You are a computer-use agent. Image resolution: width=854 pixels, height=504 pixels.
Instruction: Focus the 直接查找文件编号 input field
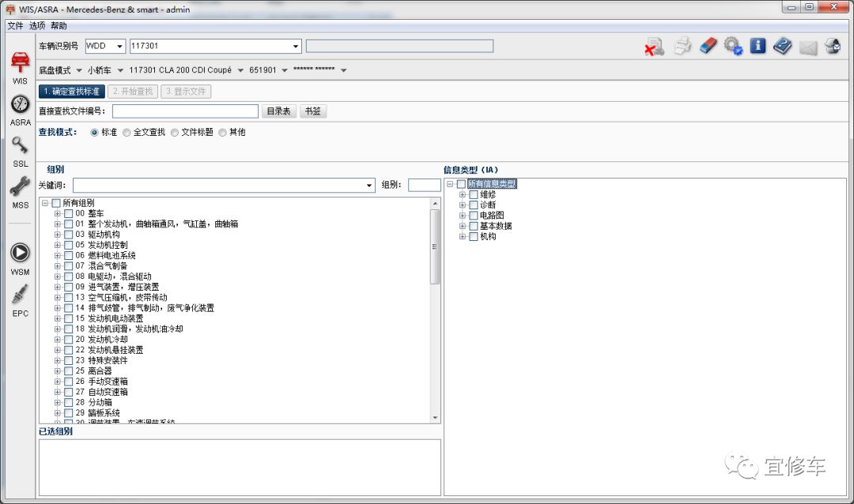pos(185,111)
